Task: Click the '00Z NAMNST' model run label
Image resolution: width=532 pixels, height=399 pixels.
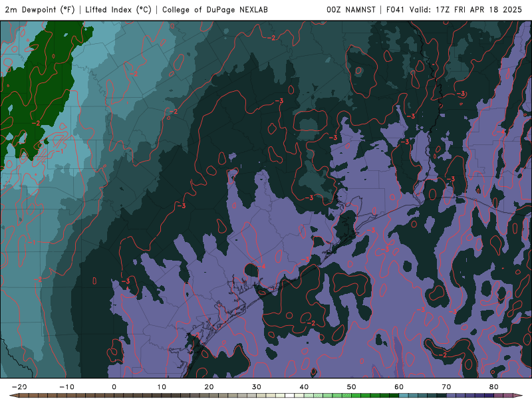Action: pos(351,10)
